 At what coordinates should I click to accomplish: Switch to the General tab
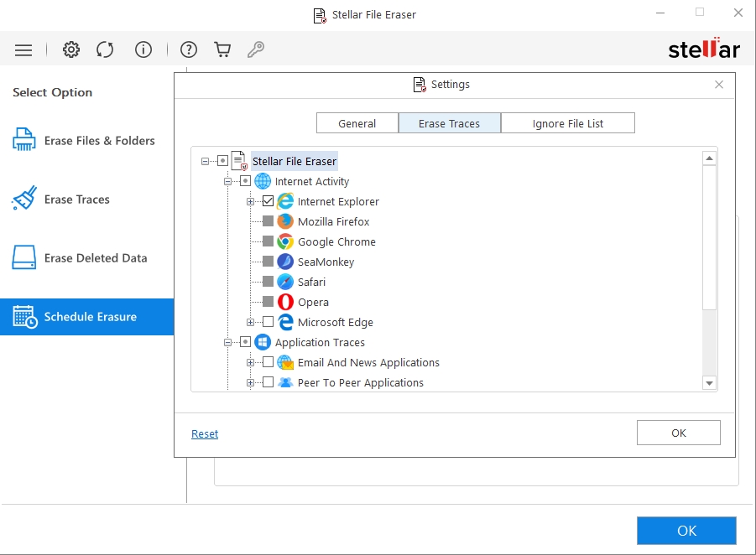[x=357, y=123]
